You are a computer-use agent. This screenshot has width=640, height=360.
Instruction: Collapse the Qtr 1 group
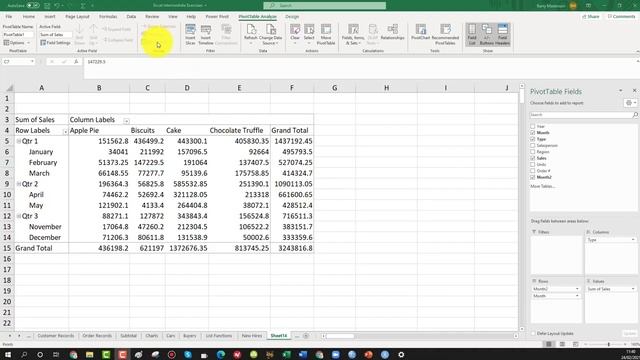19,141
